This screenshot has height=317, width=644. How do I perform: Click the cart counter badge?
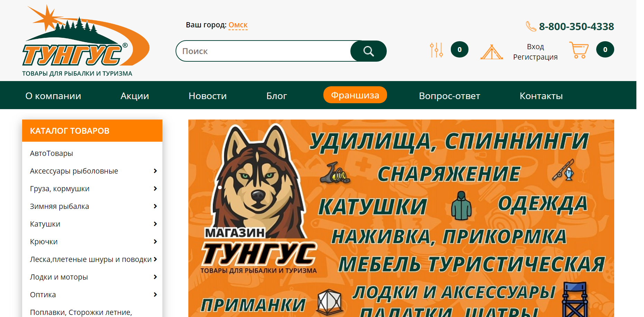(x=605, y=50)
